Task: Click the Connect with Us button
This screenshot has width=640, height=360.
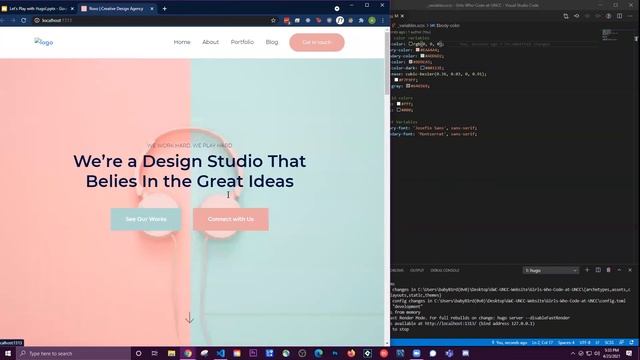Action: [x=231, y=219]
